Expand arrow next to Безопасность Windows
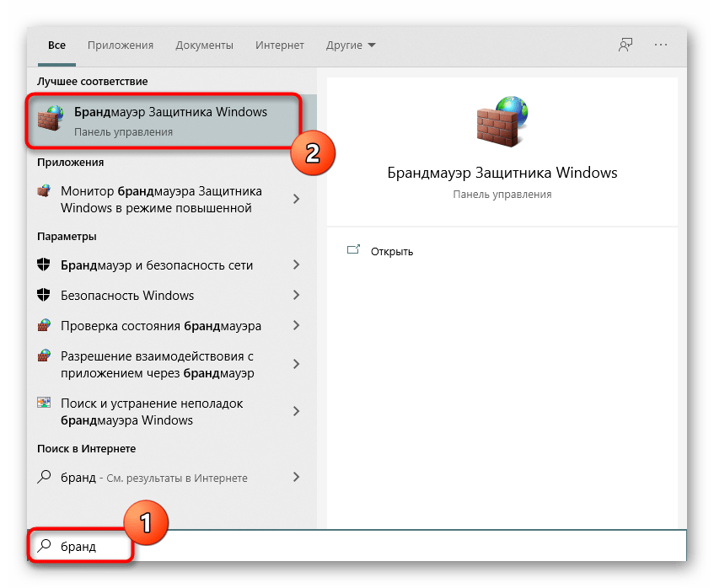This screenshot has width=714, height=588. pyautogui.click(x=296, y=295)
